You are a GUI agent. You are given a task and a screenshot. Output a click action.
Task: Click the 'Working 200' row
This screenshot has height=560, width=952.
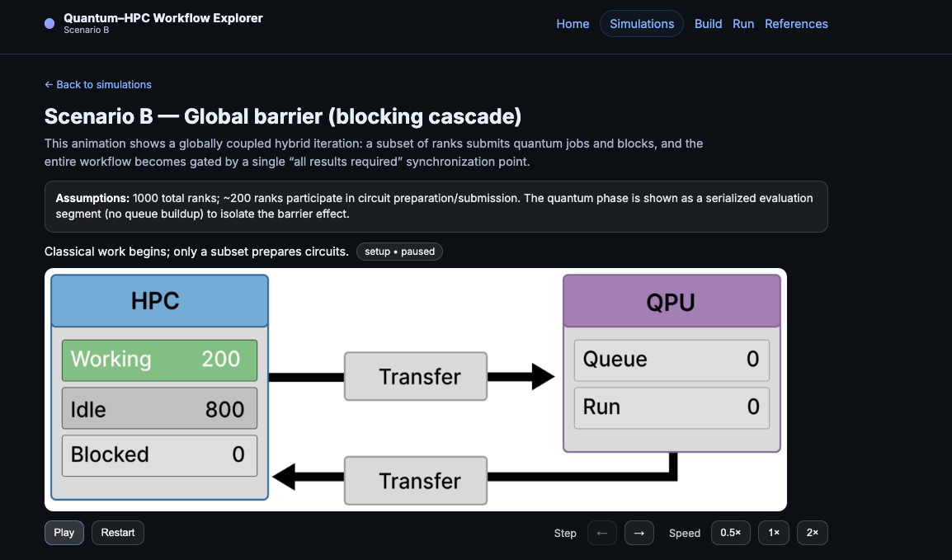click(x=158, y=360)
